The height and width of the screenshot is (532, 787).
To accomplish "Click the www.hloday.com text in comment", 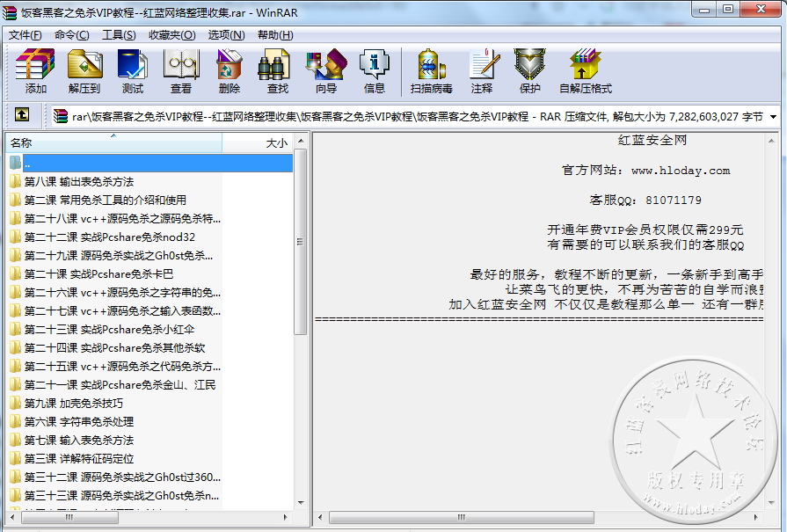I will pyautogui.click(x=681, y=171).
